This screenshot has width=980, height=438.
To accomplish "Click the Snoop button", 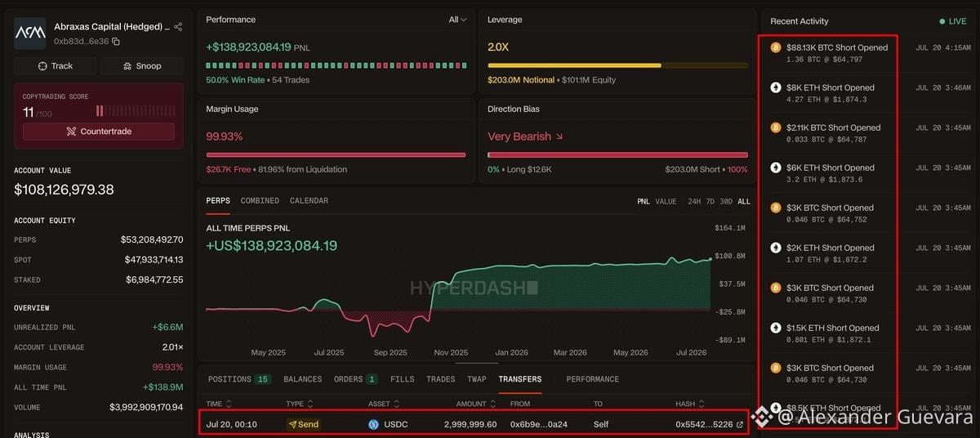I will pyautogui.click(x=142, y=66).
